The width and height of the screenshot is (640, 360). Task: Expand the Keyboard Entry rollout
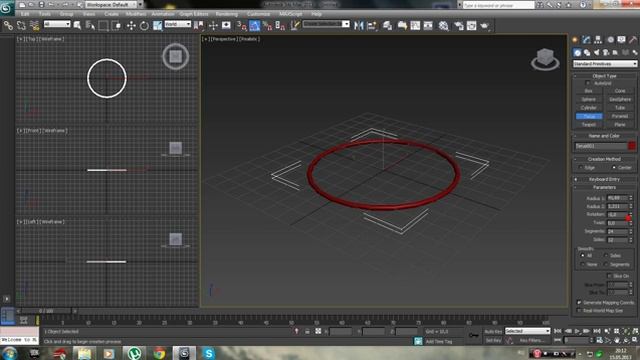click(604, 179)
